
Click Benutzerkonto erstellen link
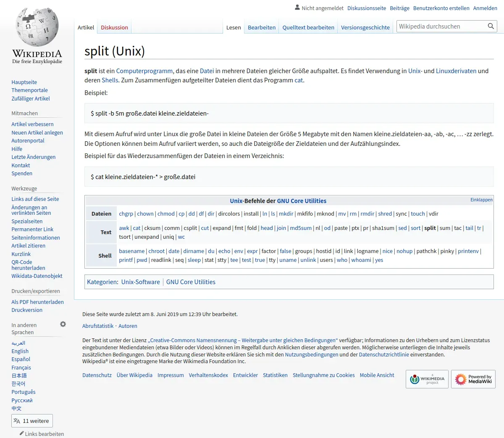click(441, 8)
